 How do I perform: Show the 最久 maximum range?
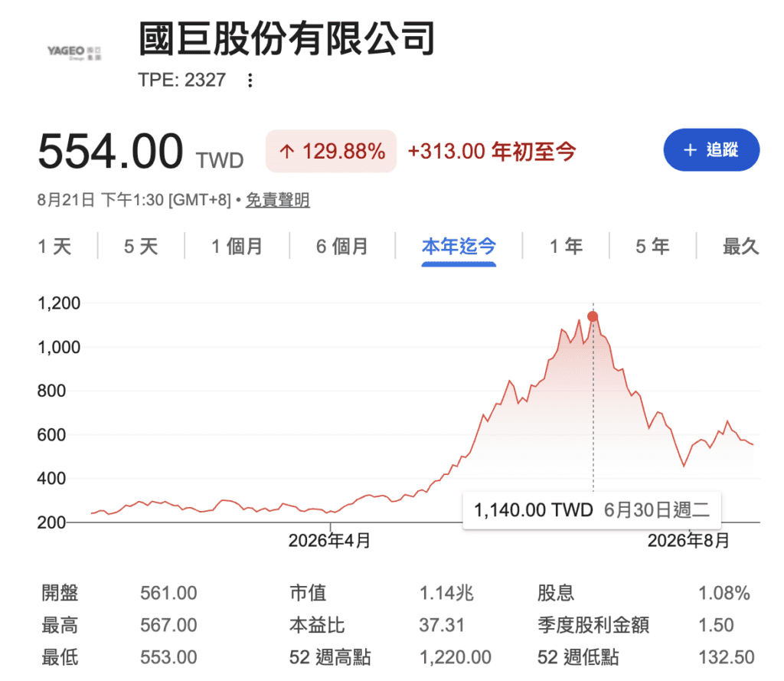click(740, 246)
